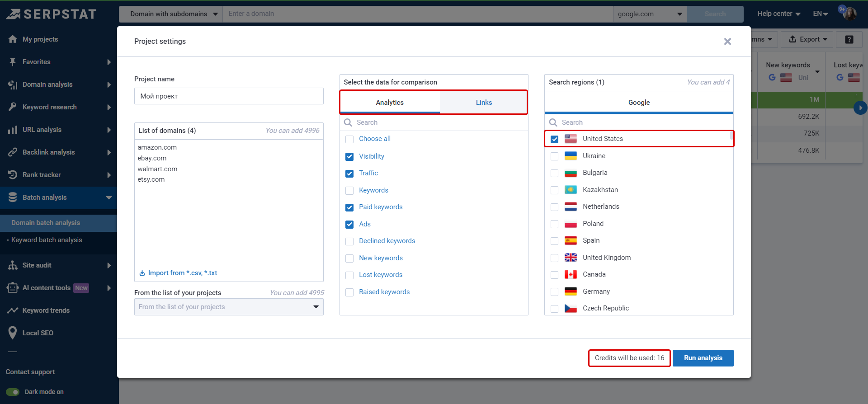
Task: Click the Local SEO map pin icon
Action: tap(13, 333)
